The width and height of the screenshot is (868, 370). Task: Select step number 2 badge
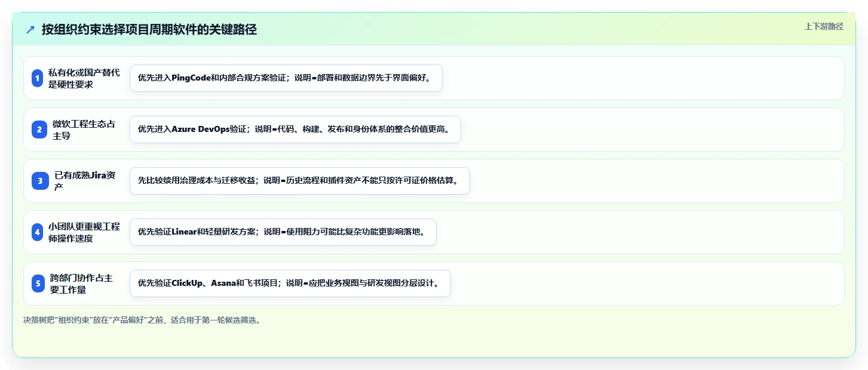(39, 129)
